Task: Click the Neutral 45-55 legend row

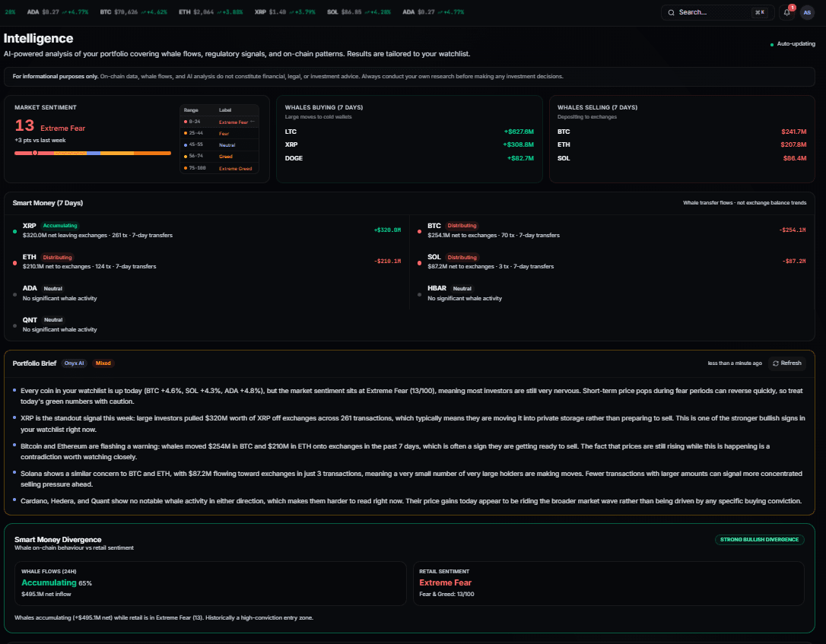Action: coord(219,144)
